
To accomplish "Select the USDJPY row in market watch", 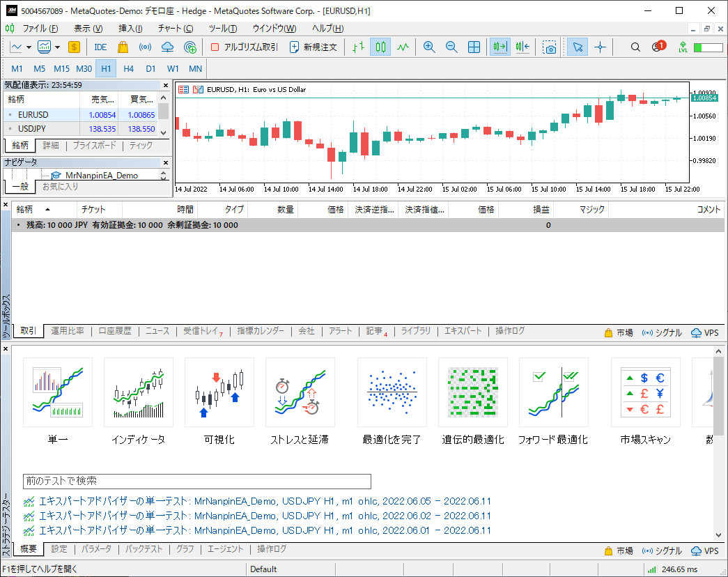I will pos(81,129).
